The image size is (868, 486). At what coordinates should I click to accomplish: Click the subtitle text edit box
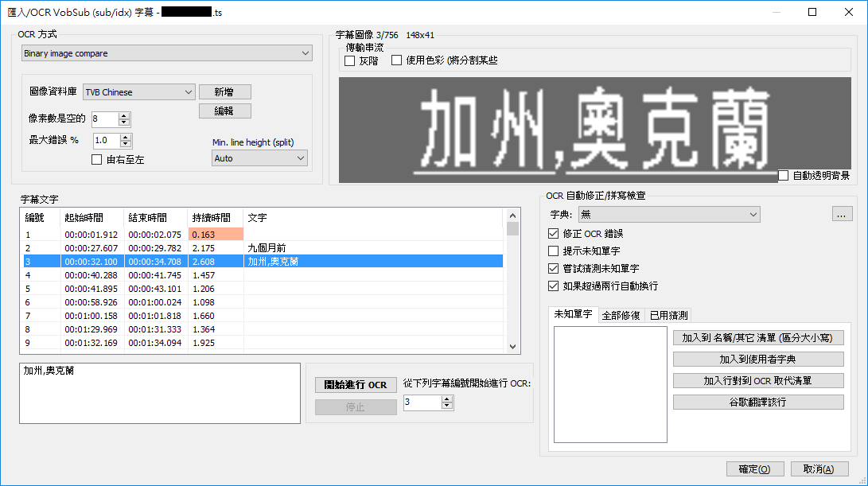point(160,394)
